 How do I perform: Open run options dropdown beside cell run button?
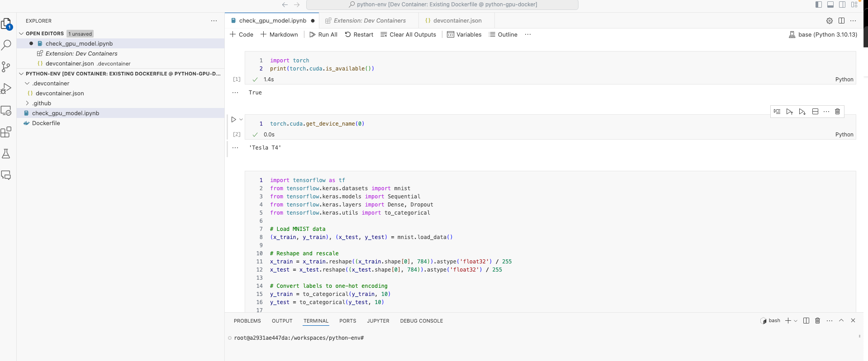(241, 120)
